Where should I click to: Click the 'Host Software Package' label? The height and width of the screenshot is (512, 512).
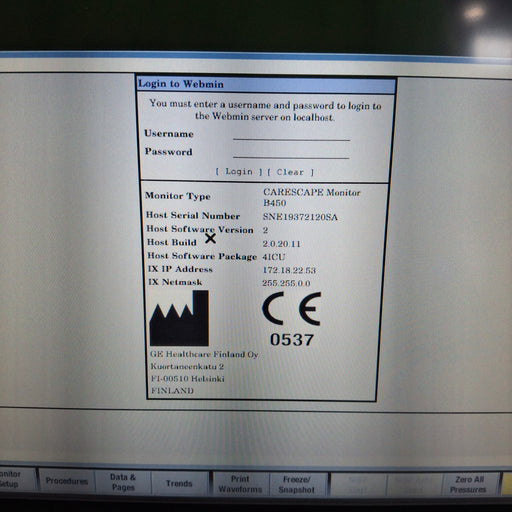pos(202,256)
